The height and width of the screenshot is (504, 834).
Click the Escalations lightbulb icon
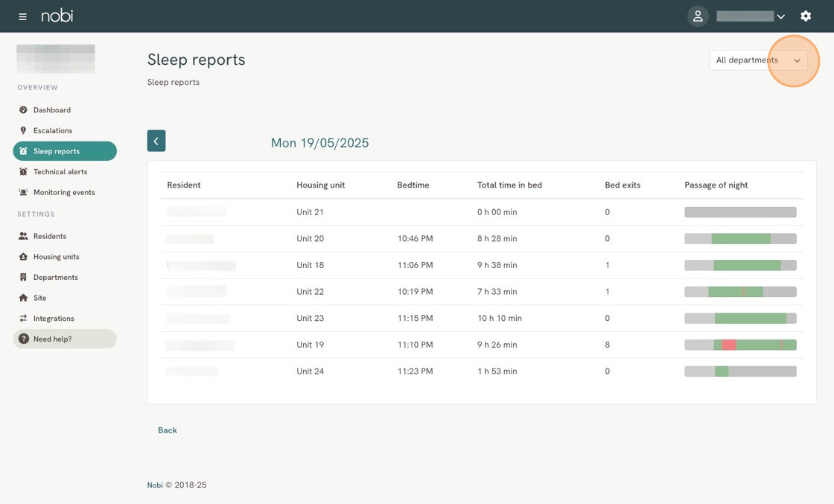point(23,130)
